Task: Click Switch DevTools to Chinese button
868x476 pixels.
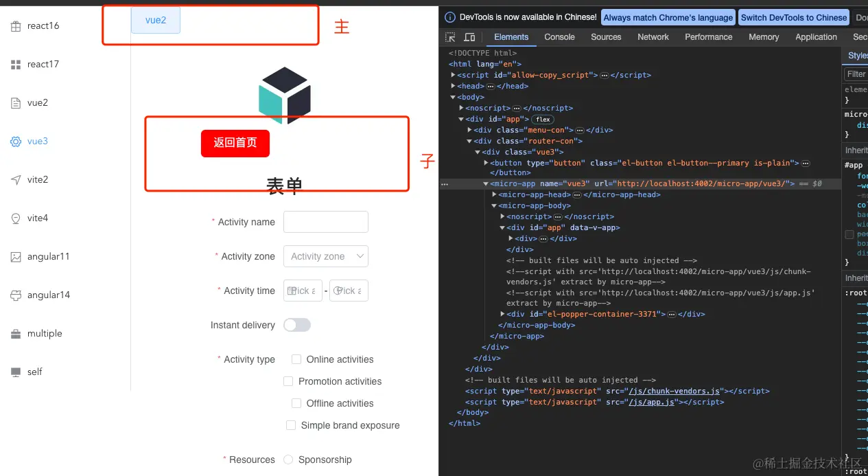Action: [793, 16]
